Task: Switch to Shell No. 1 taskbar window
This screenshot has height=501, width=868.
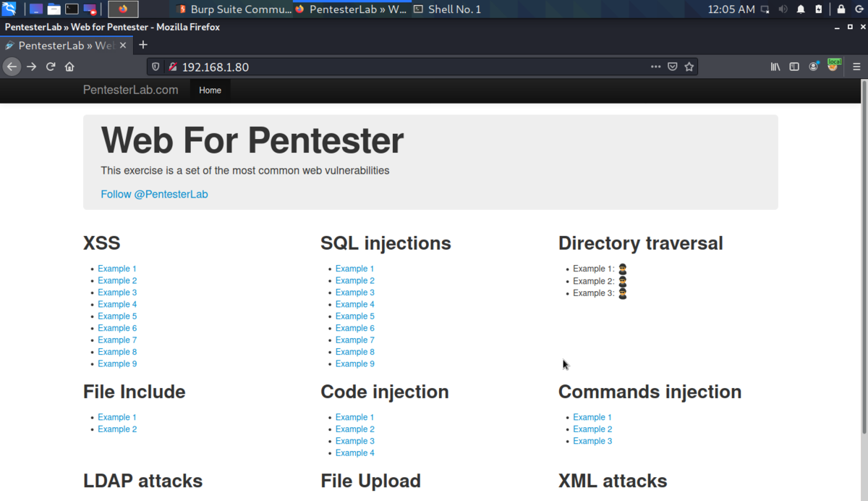Action: [447, 9]
